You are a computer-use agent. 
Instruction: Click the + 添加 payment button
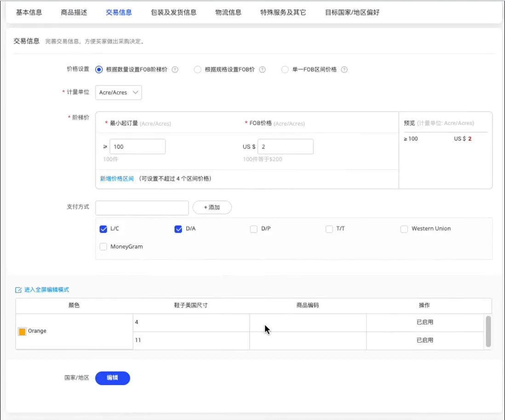click(212, 207)
